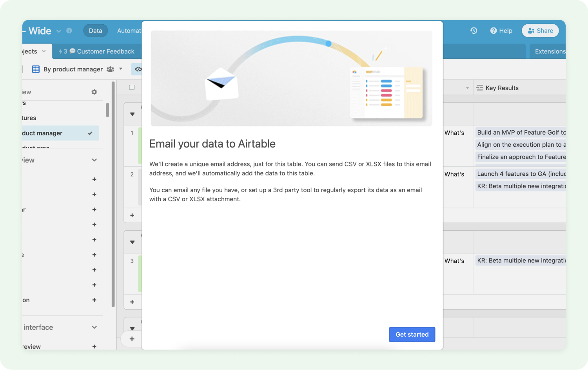Click the sidebar view list scrollbar thumb
588x370 pixels.
tap(107, 110)
